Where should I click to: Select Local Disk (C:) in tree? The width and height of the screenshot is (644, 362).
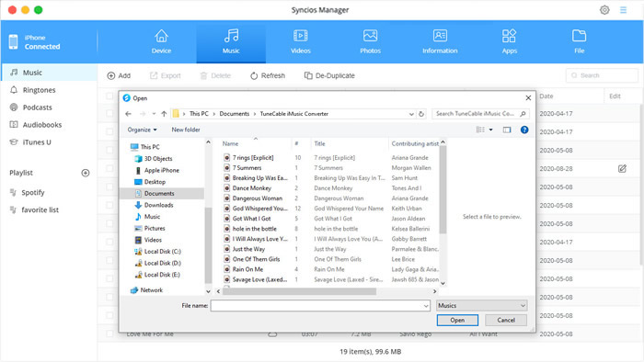tap(162, 252)
